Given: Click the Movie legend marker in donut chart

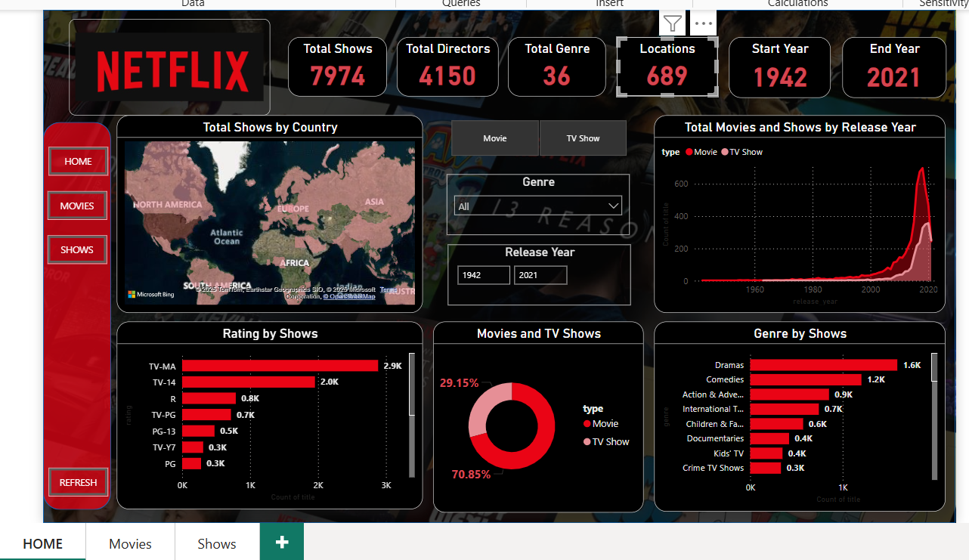Looking at the screenshot, I should (587, 424).
